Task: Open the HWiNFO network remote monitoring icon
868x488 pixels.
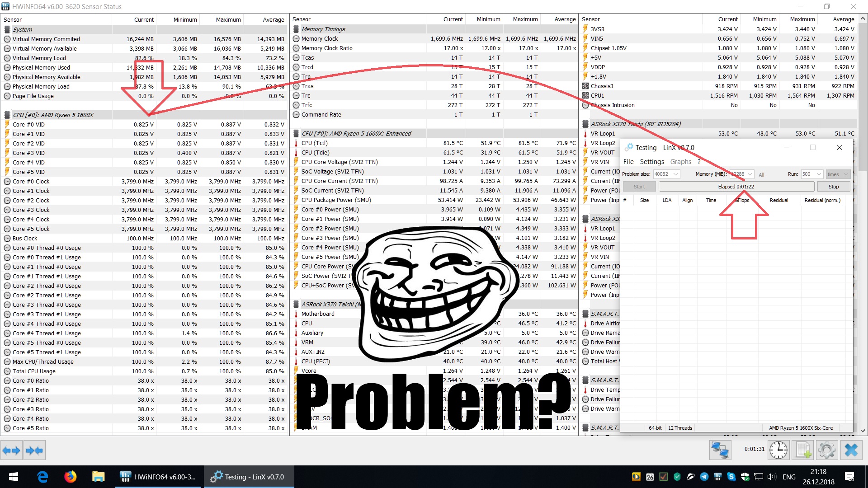Action: point(720,450)
